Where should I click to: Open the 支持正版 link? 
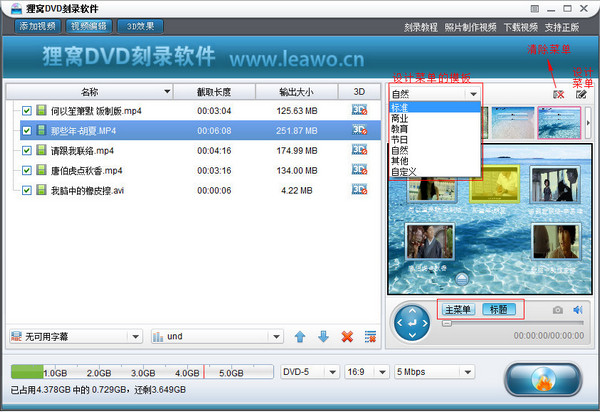(x=562, y=27)
